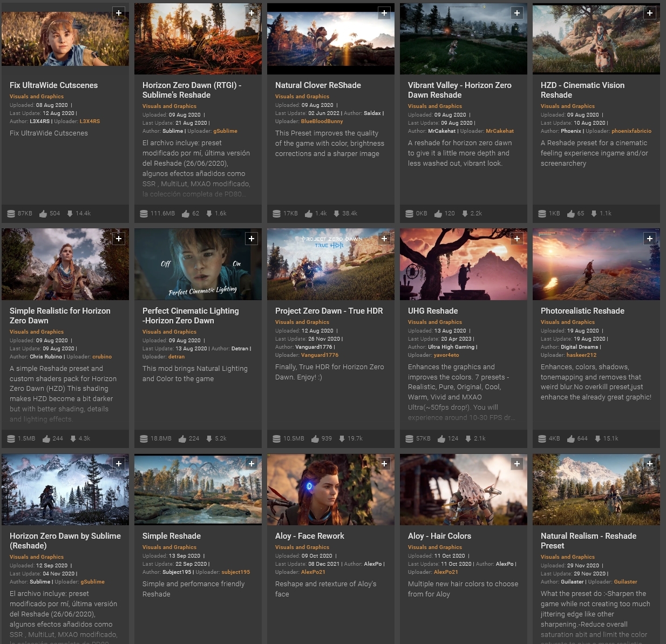Click thumbs-up icon beside 939 on Project Zero Dawn

[315, 439]
